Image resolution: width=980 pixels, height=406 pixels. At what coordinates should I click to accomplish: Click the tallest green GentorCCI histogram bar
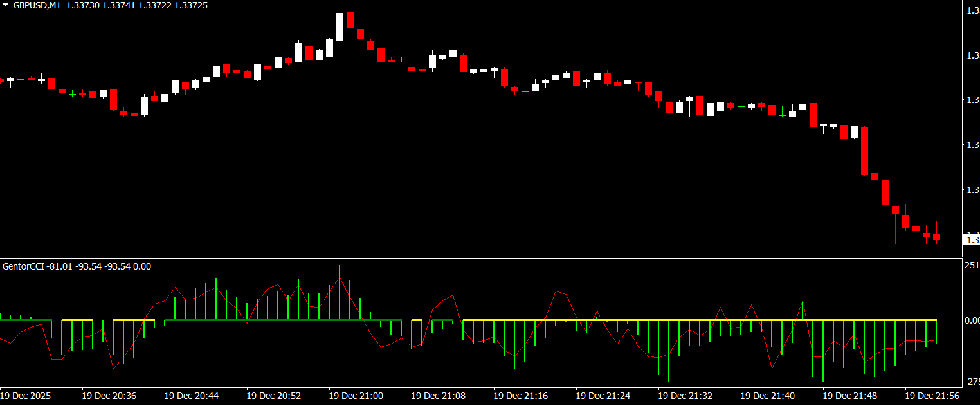point(340,293)
